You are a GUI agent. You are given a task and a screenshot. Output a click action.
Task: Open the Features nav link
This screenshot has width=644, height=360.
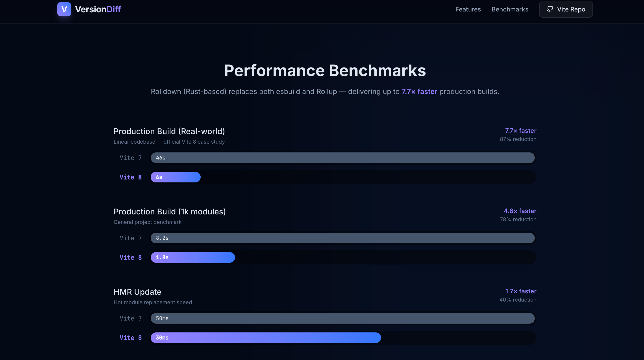click(468, 9)
